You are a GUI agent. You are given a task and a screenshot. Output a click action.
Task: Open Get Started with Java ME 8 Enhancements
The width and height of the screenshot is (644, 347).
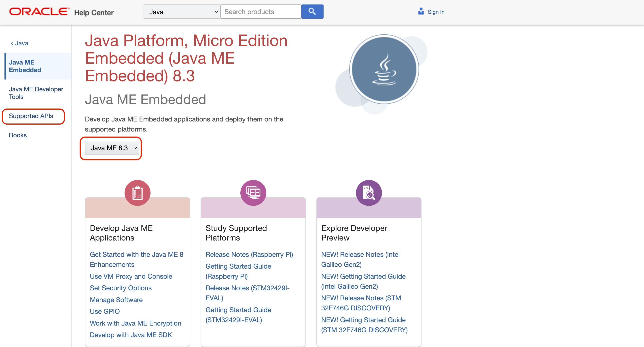tap(136, 259)
